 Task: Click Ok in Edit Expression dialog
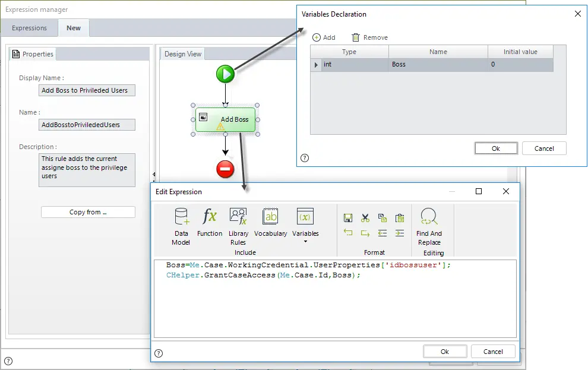coord(445,352)
